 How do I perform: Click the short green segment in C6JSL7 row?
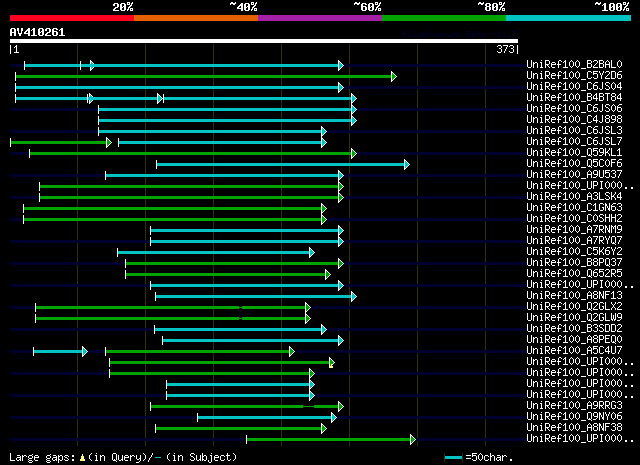coord(61,142)
